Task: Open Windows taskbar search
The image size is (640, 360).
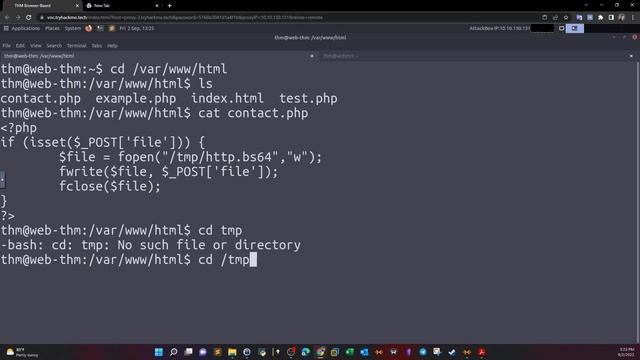Action: pyautogui.click(x=173, y=352)
